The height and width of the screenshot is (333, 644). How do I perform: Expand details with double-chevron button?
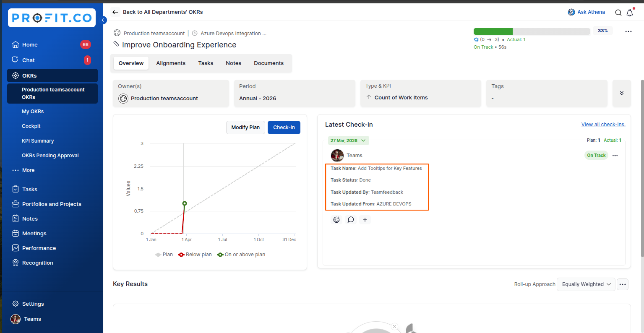click(622, 93)
